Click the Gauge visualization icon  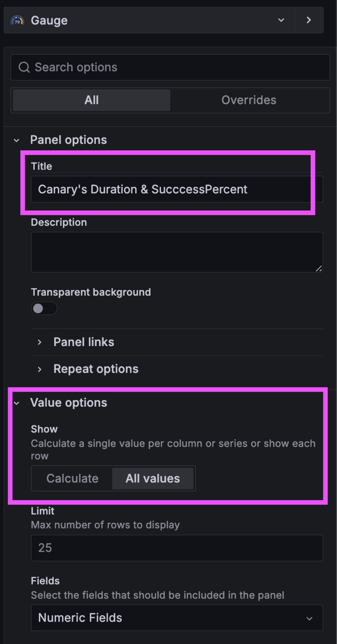[x=17, y=20]
